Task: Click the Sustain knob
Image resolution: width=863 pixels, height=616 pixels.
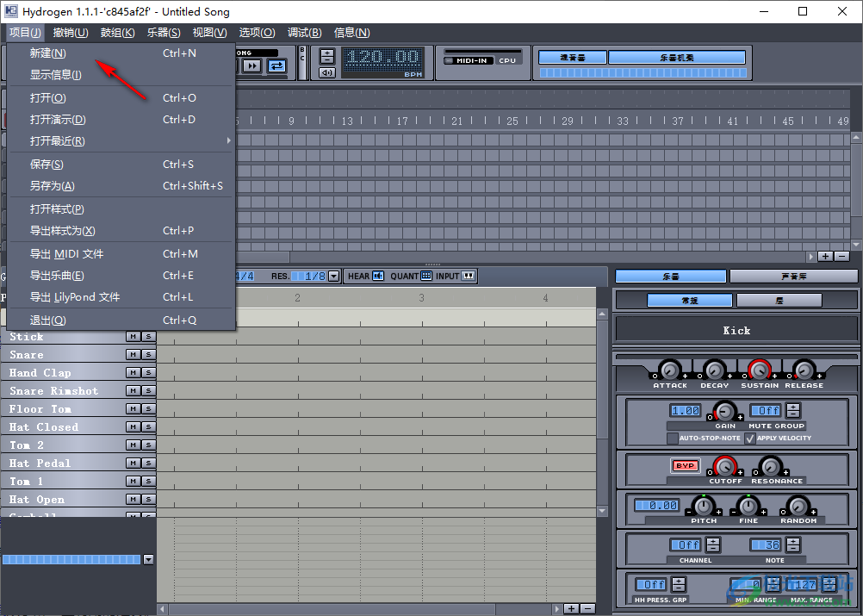Action: 760,370
